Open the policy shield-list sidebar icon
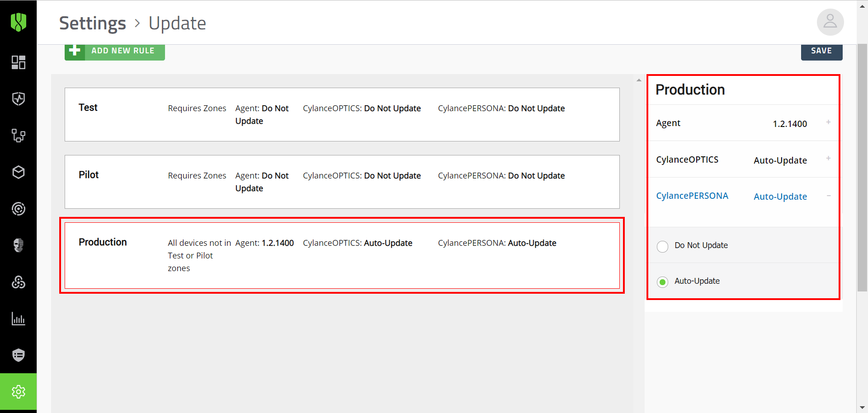The image size is (868, 413). [x=19, y=355]
